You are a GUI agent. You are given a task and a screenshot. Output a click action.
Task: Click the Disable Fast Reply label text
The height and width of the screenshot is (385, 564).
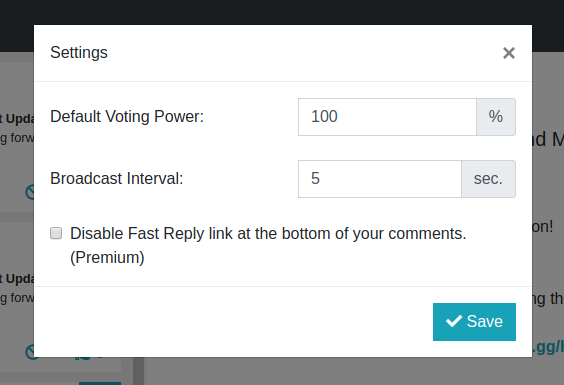pyautogui.click(x=268, y=234)
